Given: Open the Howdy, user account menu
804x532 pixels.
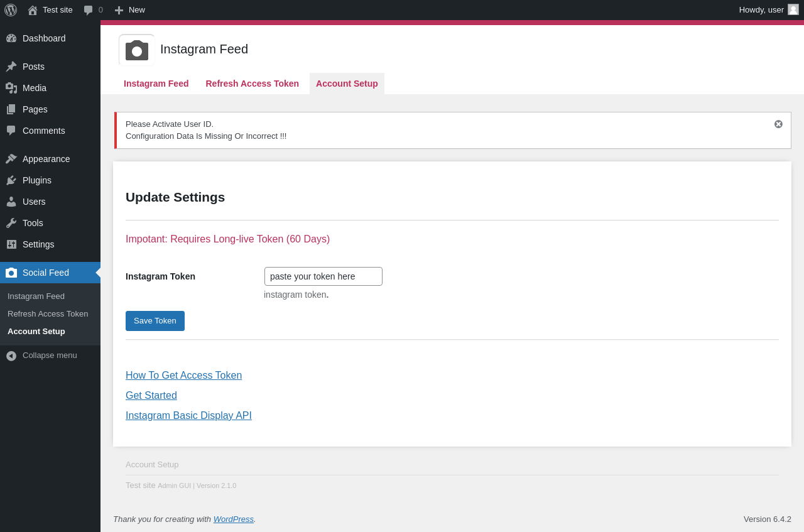Looking at the screenshot, I should 769,10.
